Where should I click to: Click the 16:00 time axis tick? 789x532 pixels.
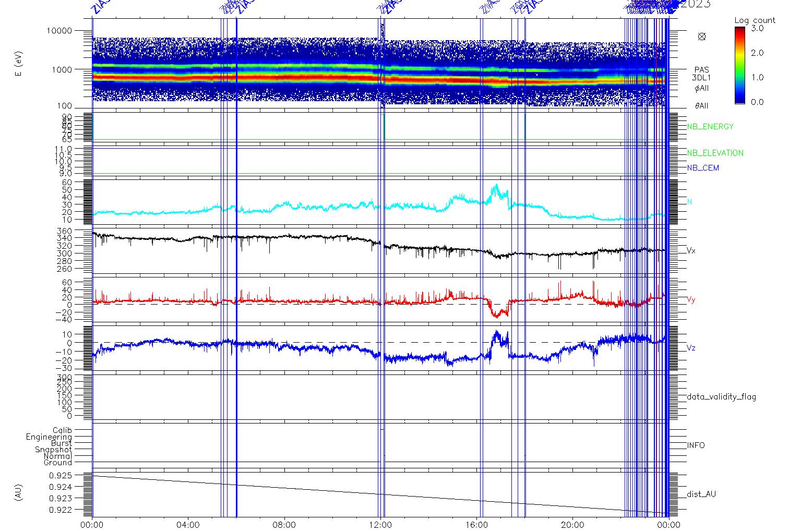476,525
